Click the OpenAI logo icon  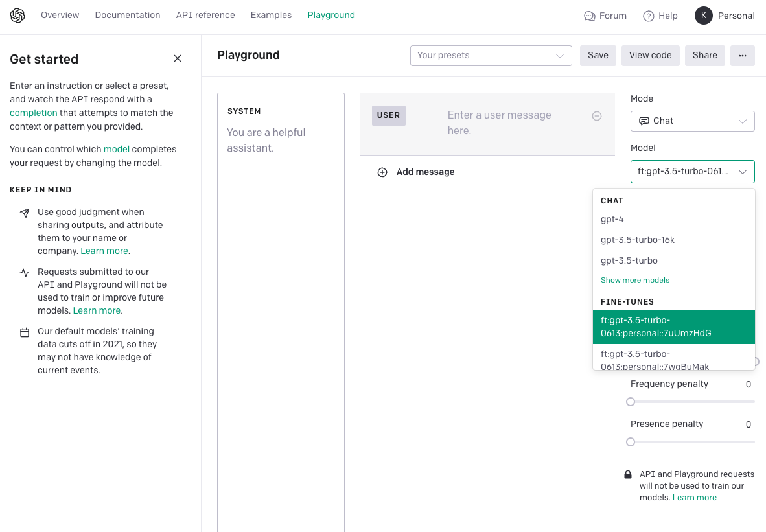tap(17, 16)
